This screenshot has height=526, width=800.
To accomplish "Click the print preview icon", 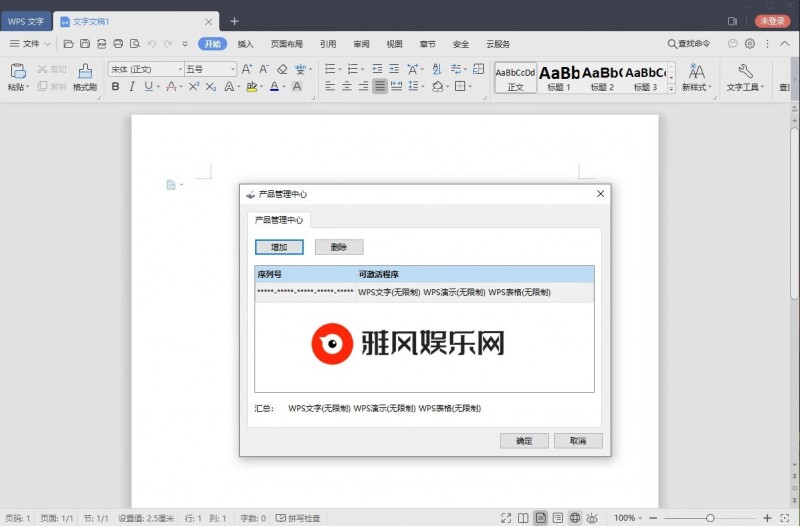I will pos(135,44).
